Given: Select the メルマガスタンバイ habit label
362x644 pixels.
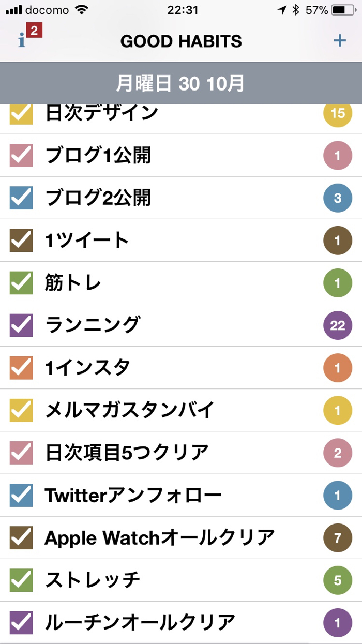Looking at the screenshot, I should coord(129,410).
